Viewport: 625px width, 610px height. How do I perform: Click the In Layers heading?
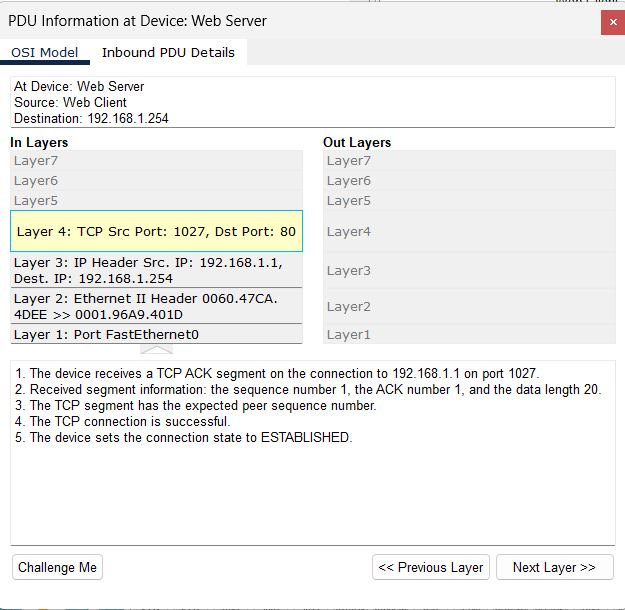click(39, 142)
